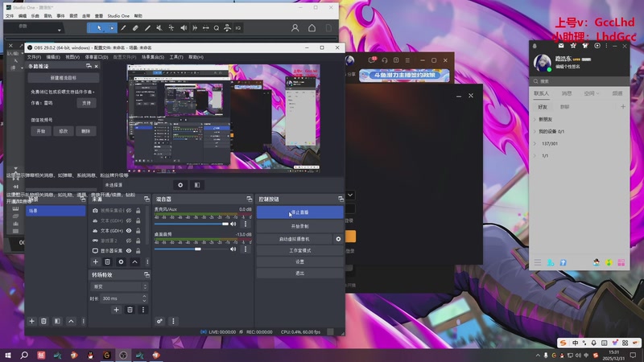Toggle lock on 视频采集设备 source
The width and height of the screenshot is (644, 362).
tap(138, 211)
